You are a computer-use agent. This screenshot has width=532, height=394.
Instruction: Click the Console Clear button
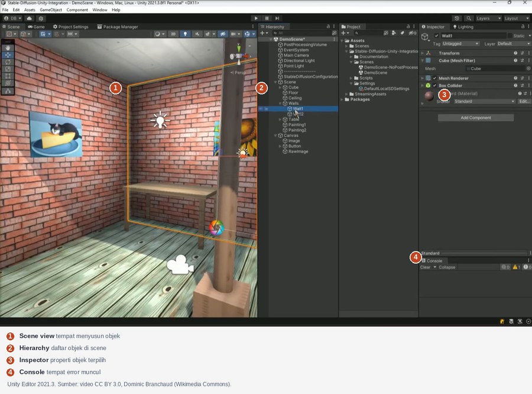pos(425,267)
